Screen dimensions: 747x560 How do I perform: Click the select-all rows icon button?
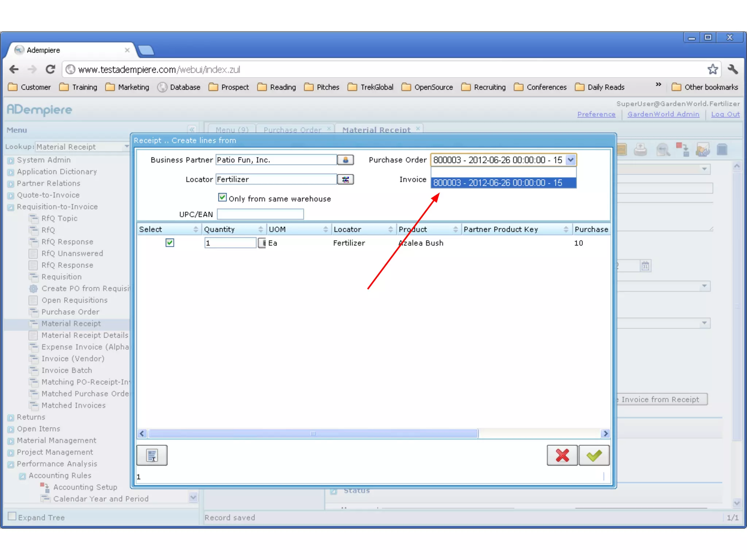coord(152,455)
